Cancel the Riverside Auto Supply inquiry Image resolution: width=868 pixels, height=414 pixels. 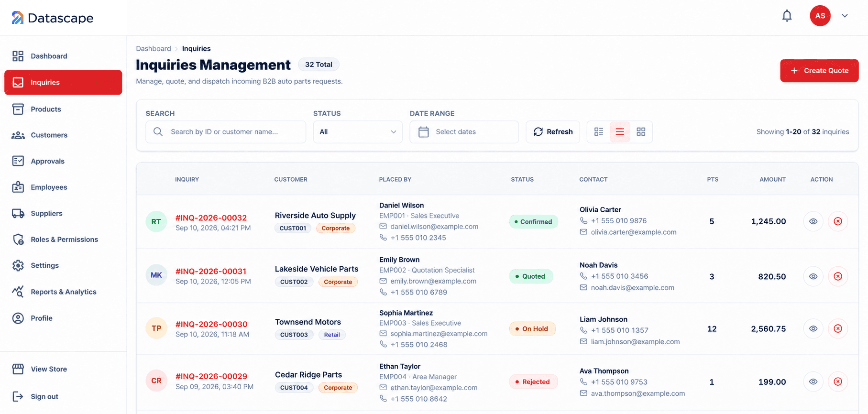tap(838, 221)
